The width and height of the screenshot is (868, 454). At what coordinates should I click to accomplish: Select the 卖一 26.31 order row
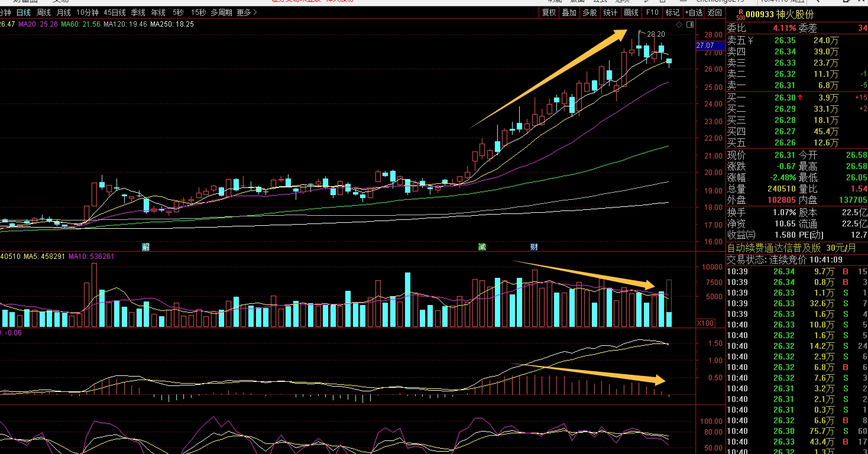click(796, 86)
